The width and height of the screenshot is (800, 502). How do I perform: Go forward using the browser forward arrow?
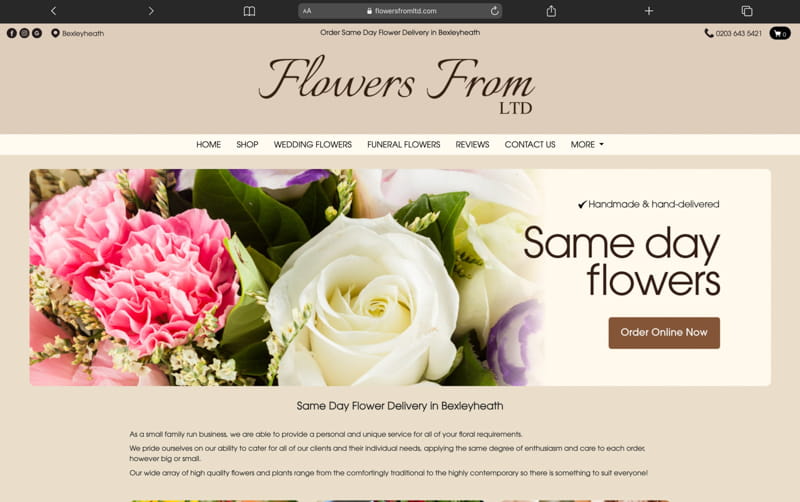click(151, 11)
